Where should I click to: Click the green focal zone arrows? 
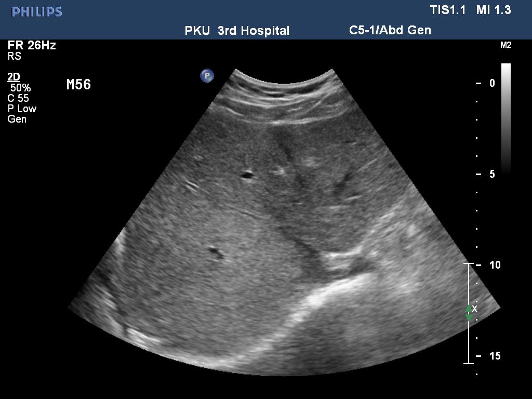pyautogui.click(x=469, y=313)
